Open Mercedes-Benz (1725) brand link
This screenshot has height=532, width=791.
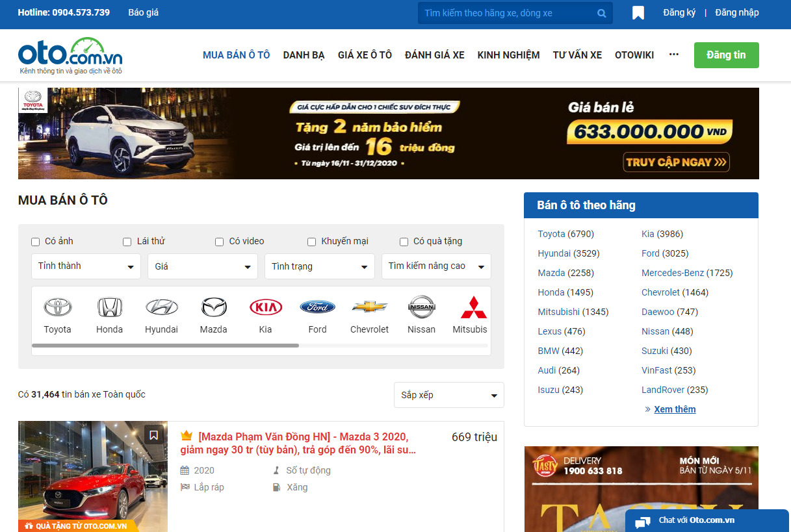[x=687, y=273]
